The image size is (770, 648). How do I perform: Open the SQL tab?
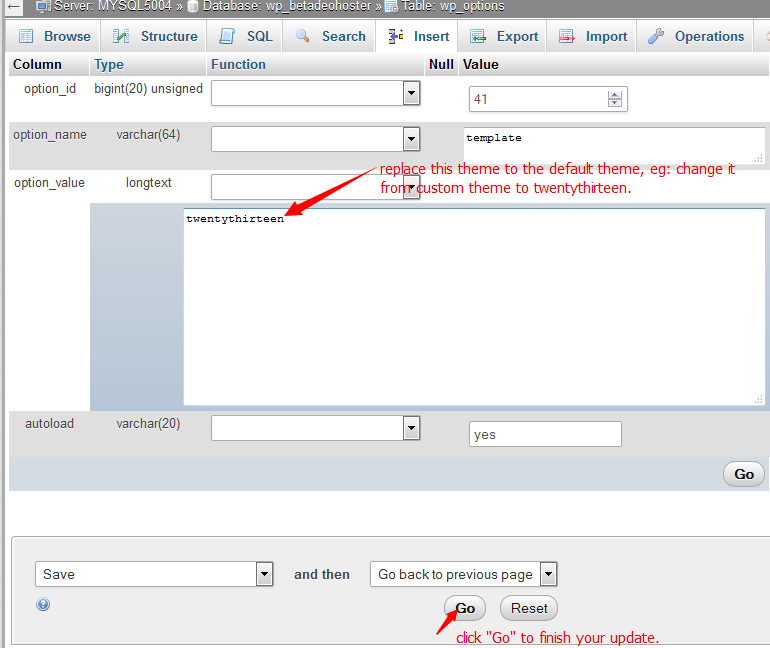point(246,36)
